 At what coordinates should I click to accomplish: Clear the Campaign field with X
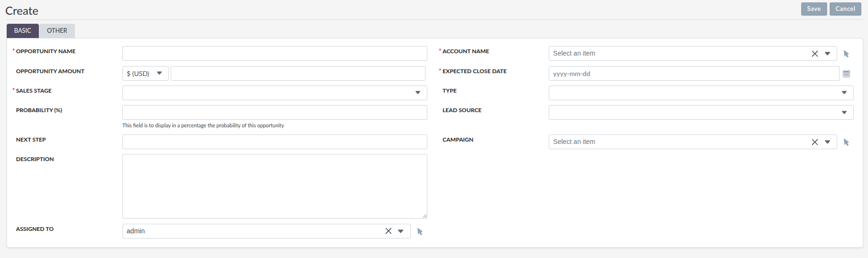coord(814,142)
